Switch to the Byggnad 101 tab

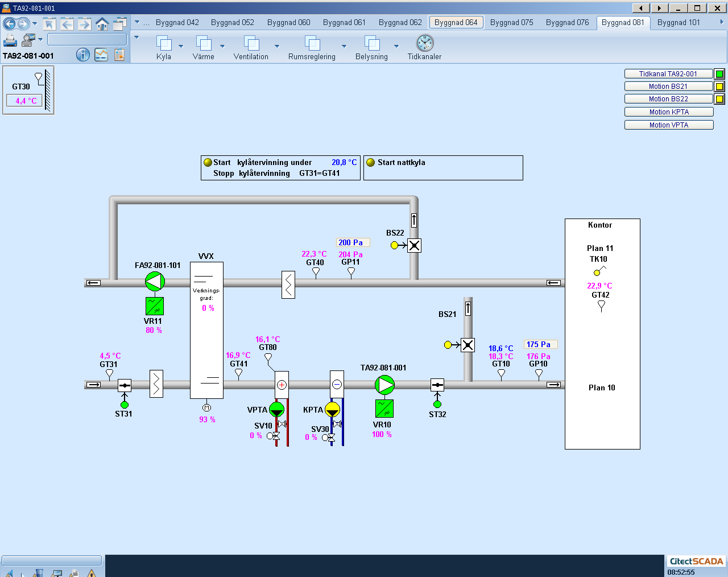coord(679,22)
